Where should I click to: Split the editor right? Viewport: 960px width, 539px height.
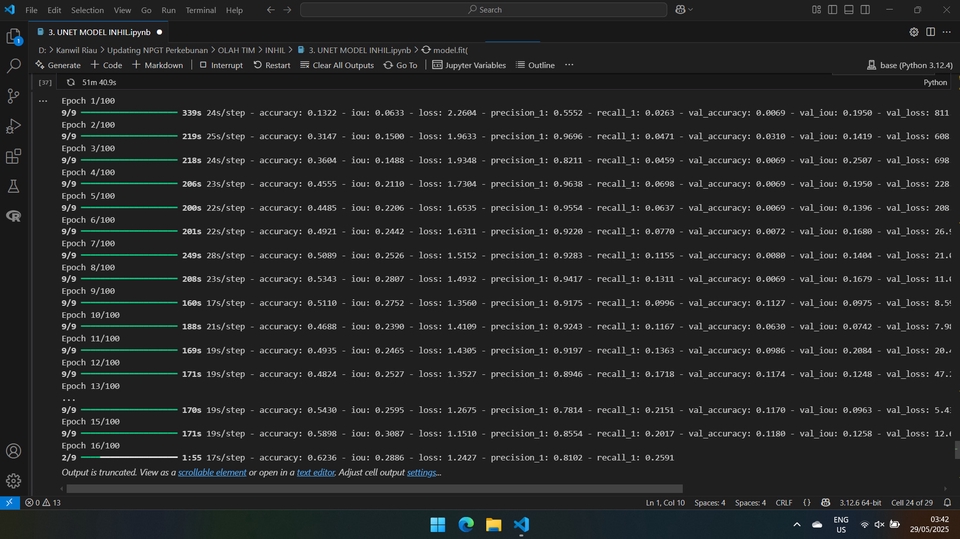[930, 32]
